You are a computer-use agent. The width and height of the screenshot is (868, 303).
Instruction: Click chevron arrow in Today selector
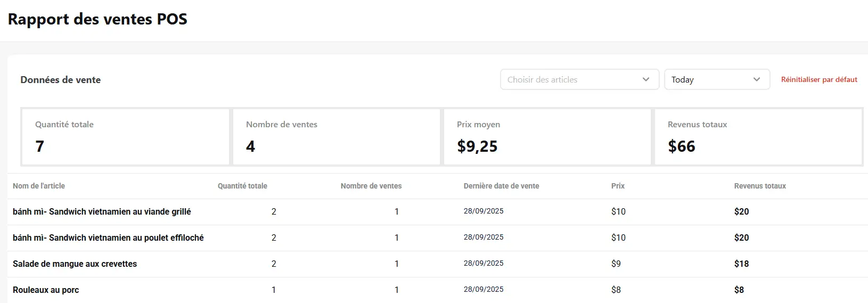(757, 79)
